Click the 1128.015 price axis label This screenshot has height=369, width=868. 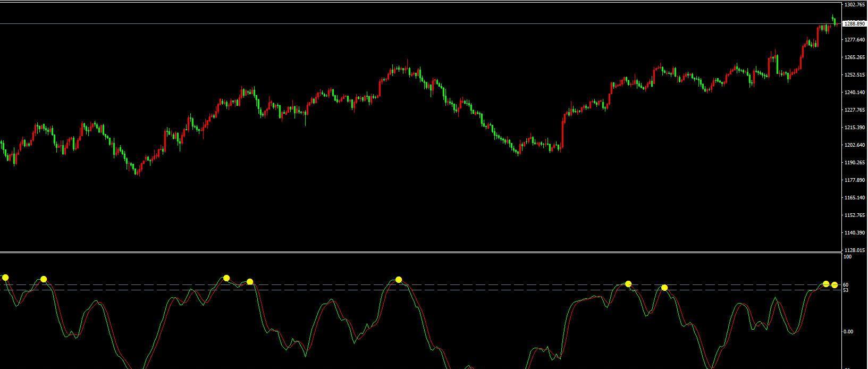pyautogui.click(x=855, y=250)
